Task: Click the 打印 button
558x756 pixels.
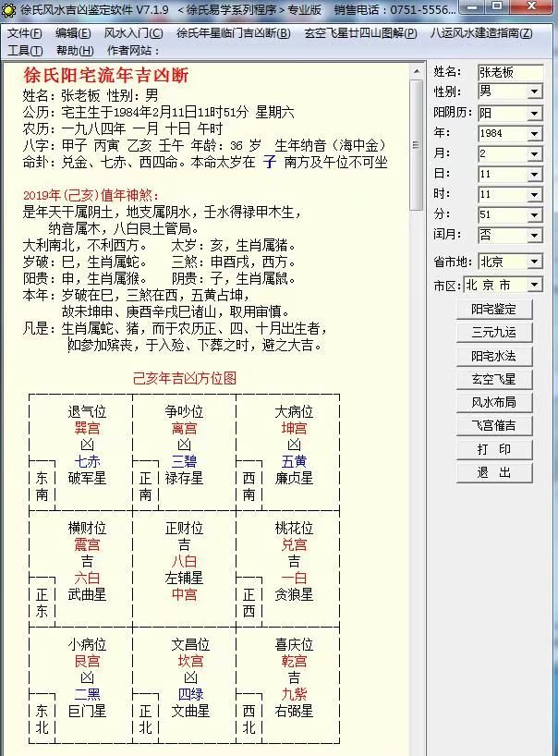Action: point(493,449)
